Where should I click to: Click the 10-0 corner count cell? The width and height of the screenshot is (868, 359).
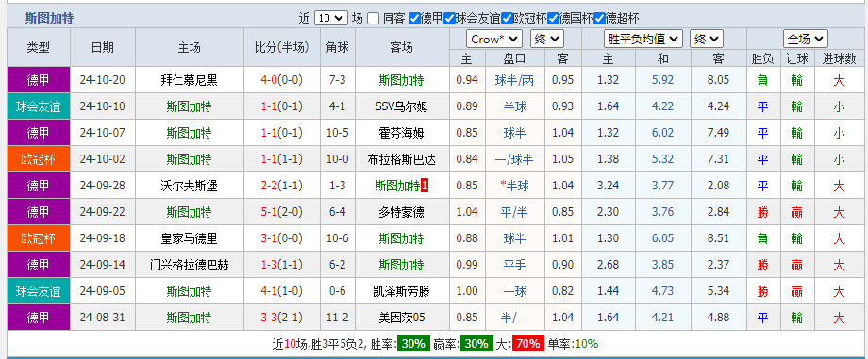pos(337,159)
